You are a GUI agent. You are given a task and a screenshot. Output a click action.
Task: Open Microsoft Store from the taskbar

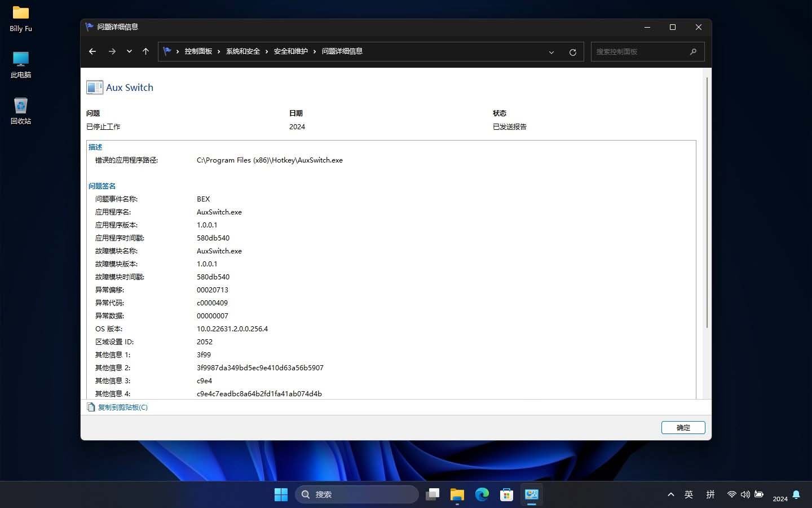506,494
